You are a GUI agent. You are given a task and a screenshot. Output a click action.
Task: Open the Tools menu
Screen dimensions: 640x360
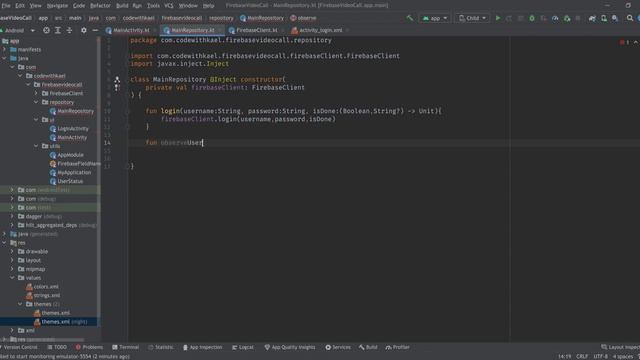(153, 6)
